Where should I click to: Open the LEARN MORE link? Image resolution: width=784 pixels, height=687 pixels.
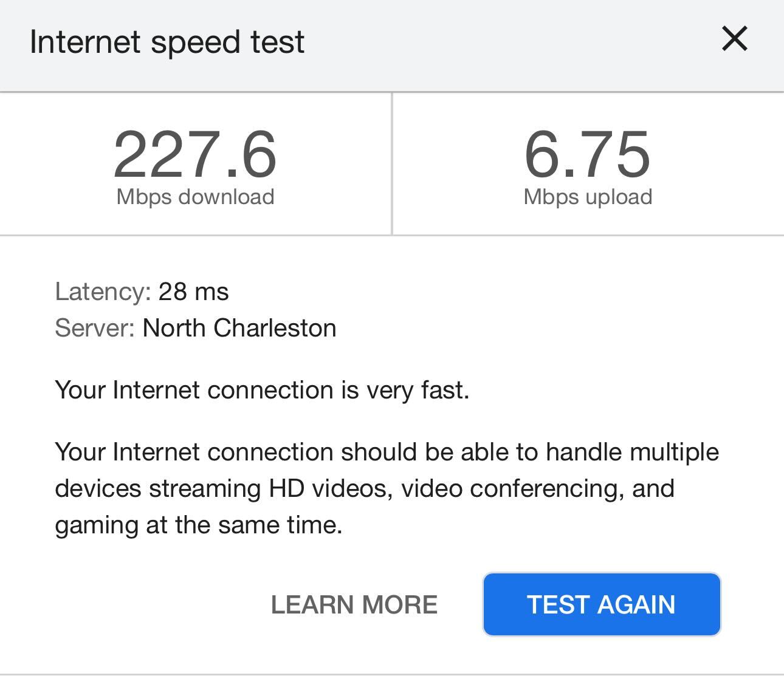pos(356,604)
